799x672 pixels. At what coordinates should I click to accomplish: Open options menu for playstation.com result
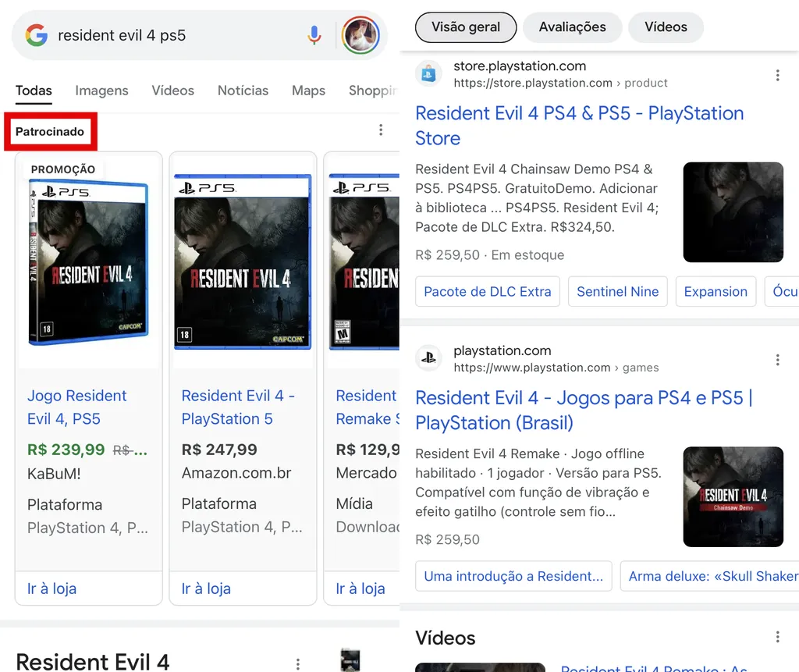(778, 360)
